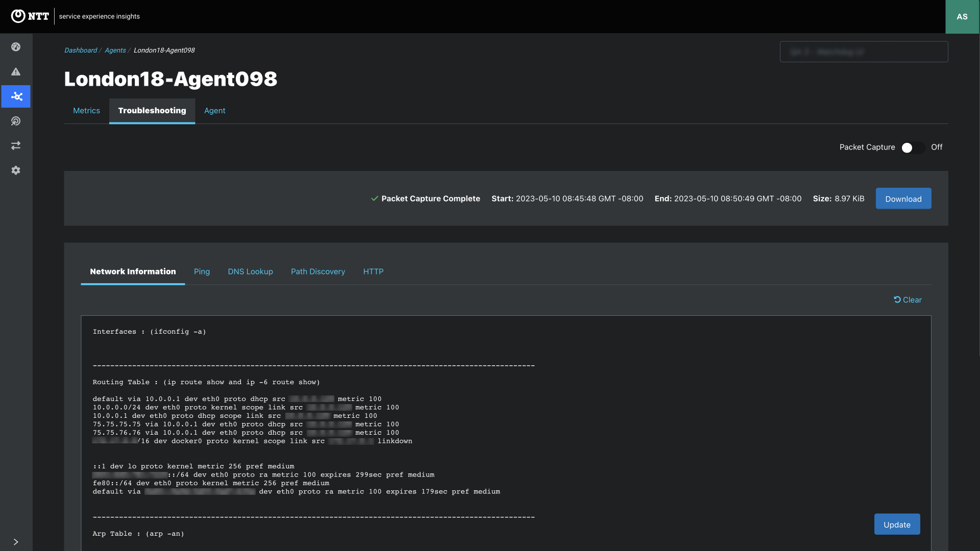
Task: Go to Dashboard breadcrumb link
Action: click(x=81, y=51)
